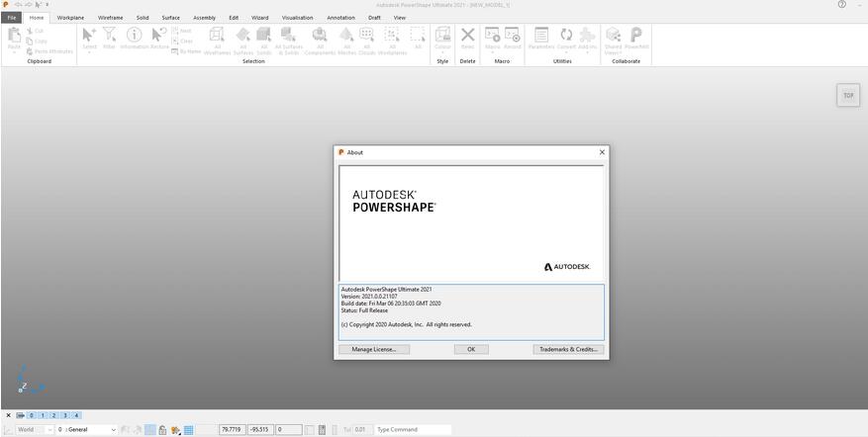Click the Macro run icon
The height and width of the screenshot is (437, 868).
492,35
